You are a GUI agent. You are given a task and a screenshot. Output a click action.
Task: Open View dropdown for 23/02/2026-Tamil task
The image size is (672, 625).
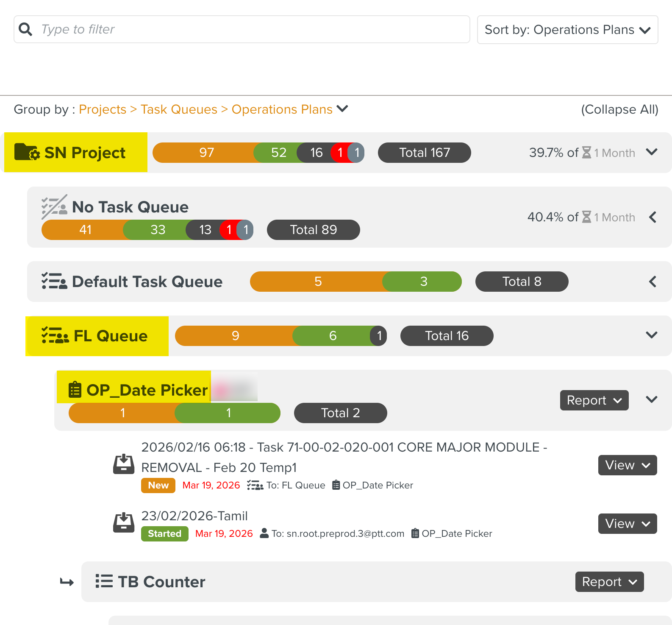click(x=628, y=524)
